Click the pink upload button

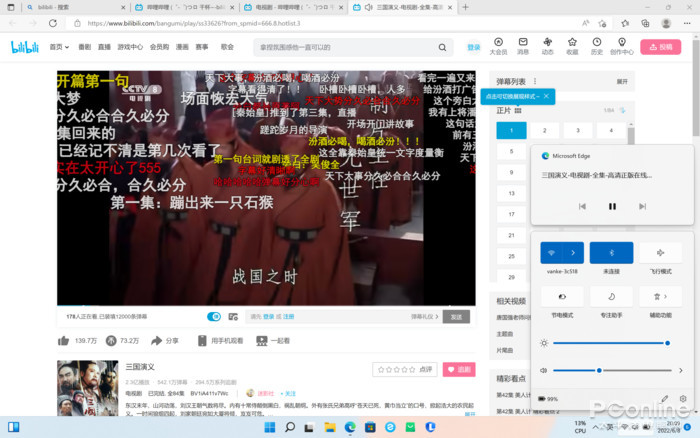(660, 47)
